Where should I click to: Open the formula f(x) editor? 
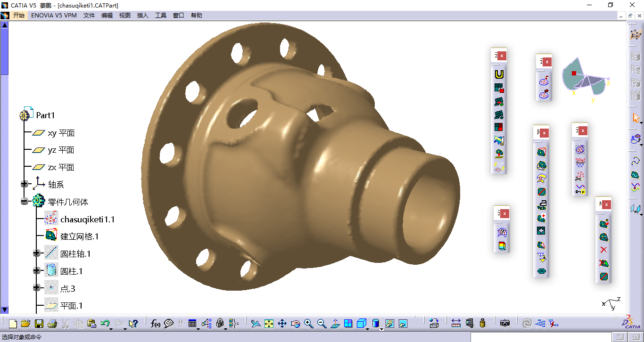point(155,324)
